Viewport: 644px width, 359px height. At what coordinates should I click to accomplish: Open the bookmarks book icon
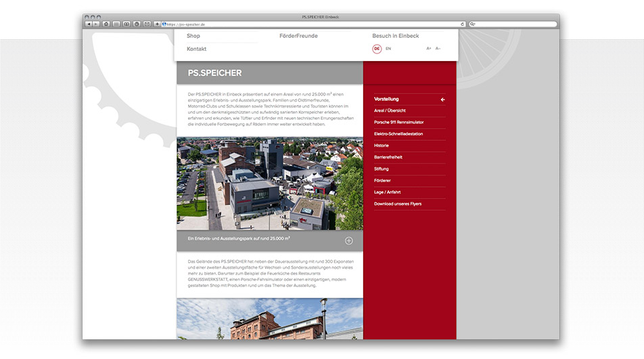[127, 24]
